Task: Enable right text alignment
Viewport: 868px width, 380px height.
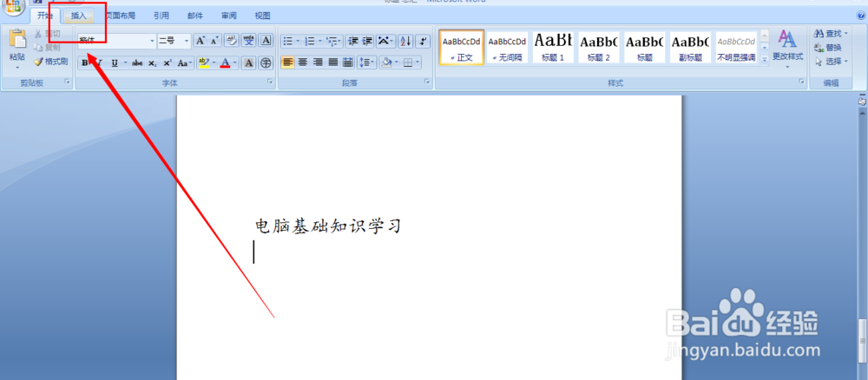Action: point(318,62)
